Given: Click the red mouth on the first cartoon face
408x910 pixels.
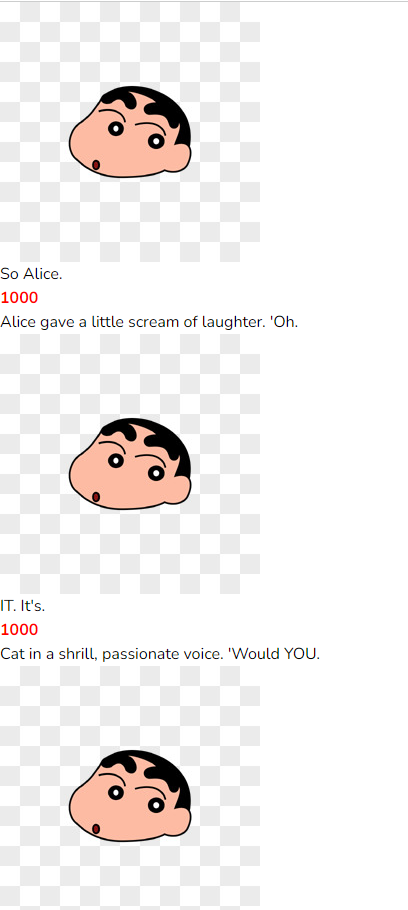Looking at the screenshot, I should pos(96,165).
